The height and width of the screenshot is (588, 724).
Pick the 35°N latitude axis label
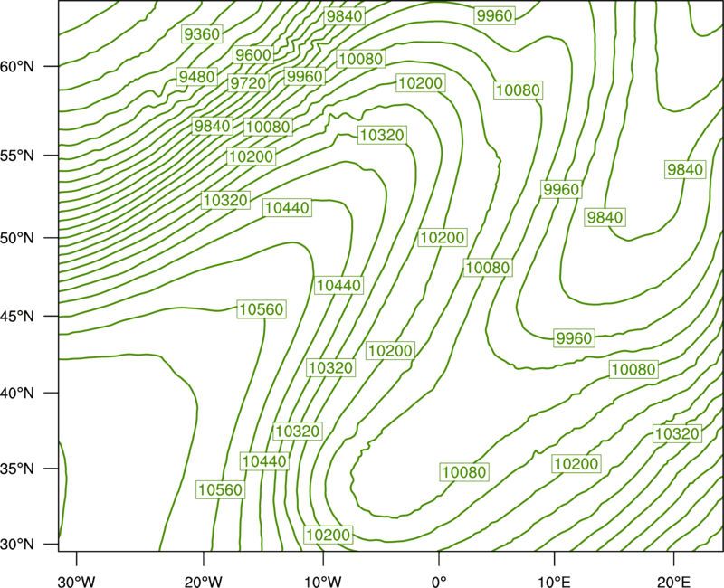pyautogui.click(x=17, y=469)
